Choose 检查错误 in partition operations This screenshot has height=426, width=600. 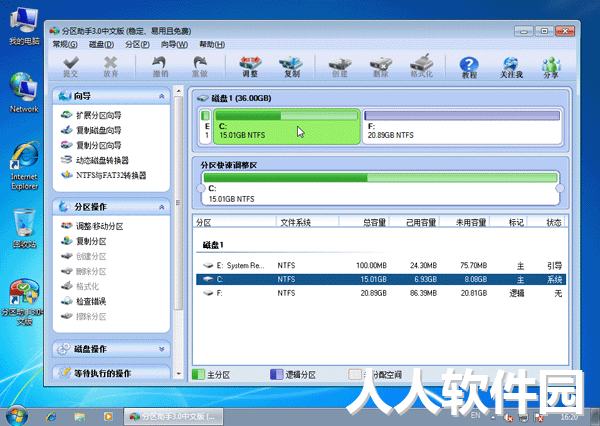tap(83, 301)
